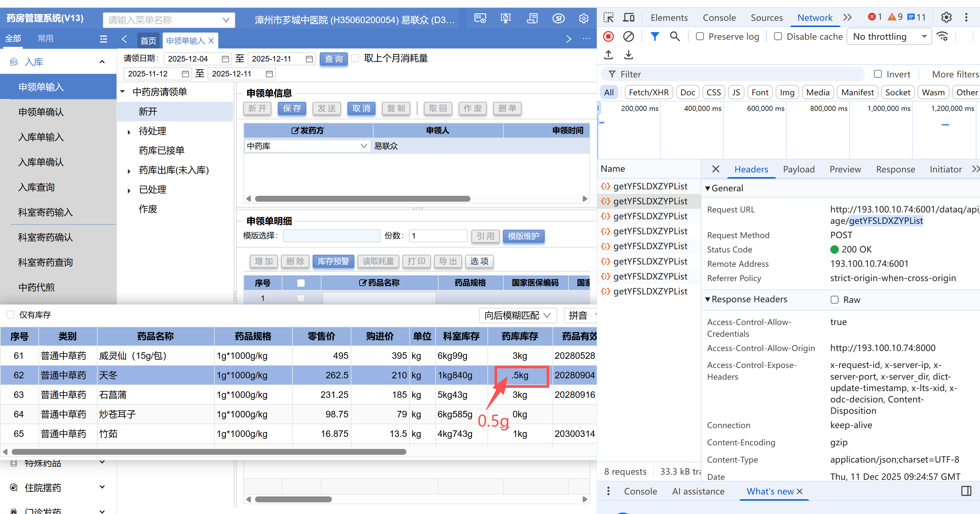This screenshot has height=514, width=980.
Task: Click the 保存 button
Action: [292, 108]
